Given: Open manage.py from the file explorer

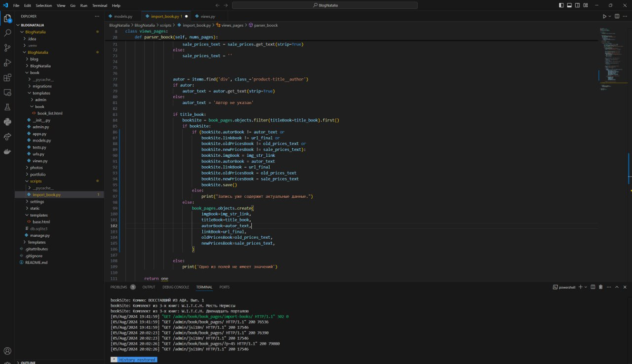Looking at the screenshot, I should pyautogui.click(x=40, y=235).
